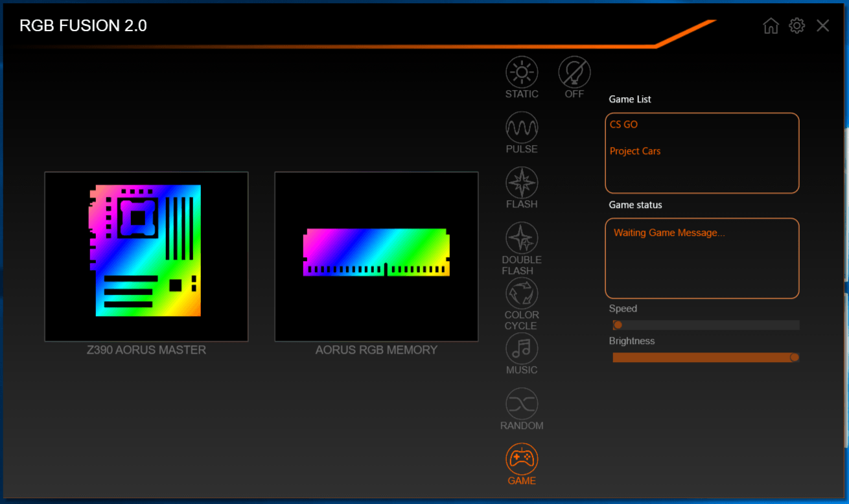Pick the Color Cycle mode
This screenshot has width=849, height=504.
(522, 293)
